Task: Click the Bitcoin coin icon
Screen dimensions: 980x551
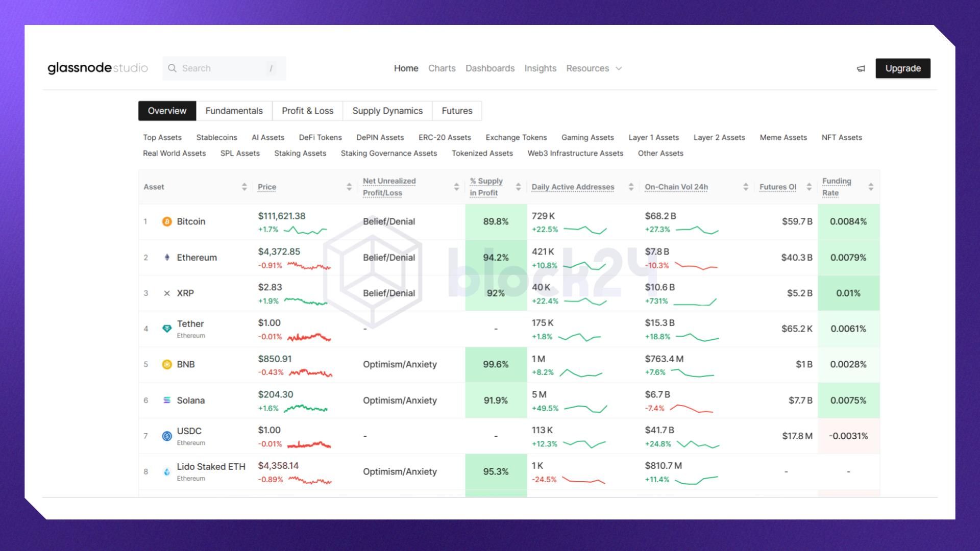Action: pos(167,221)
